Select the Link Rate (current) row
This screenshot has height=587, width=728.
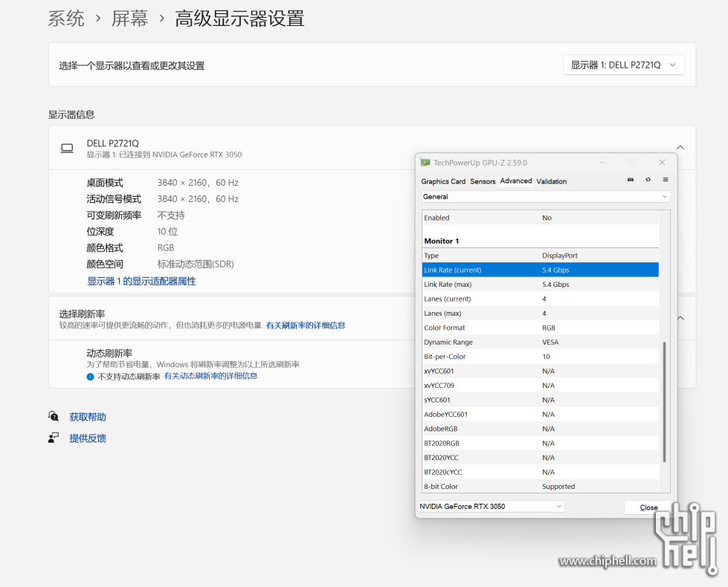[541, 270]
